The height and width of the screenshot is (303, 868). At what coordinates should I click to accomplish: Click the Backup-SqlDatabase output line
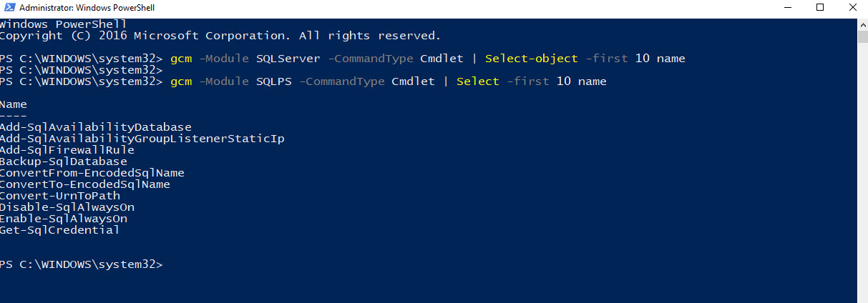(63, 162)
